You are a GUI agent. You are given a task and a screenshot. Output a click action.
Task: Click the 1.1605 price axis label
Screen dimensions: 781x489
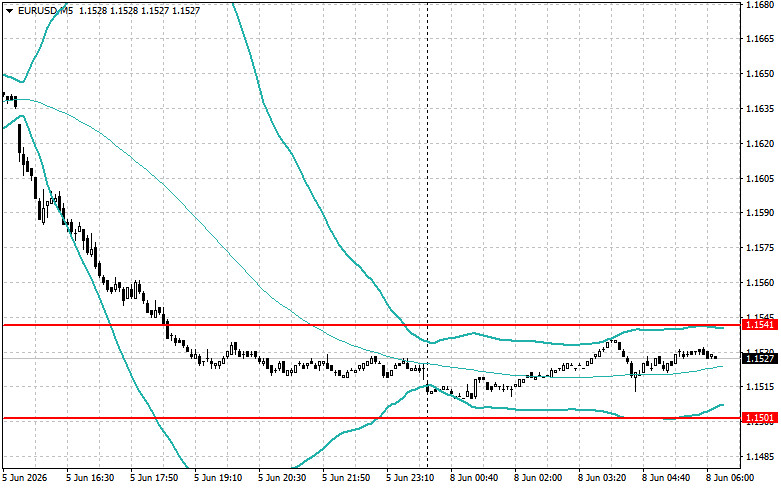[760, 178]
